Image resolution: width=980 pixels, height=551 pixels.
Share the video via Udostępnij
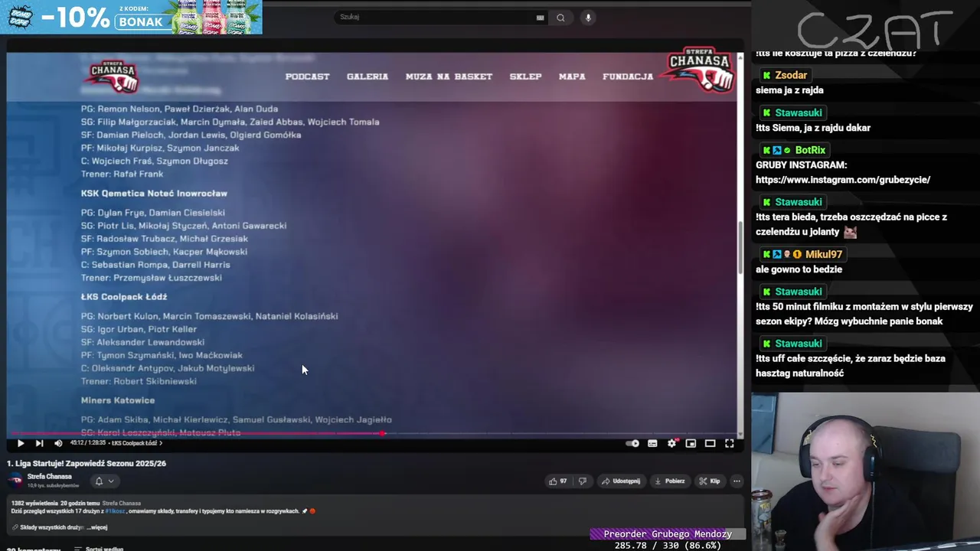tap(621, 481)
